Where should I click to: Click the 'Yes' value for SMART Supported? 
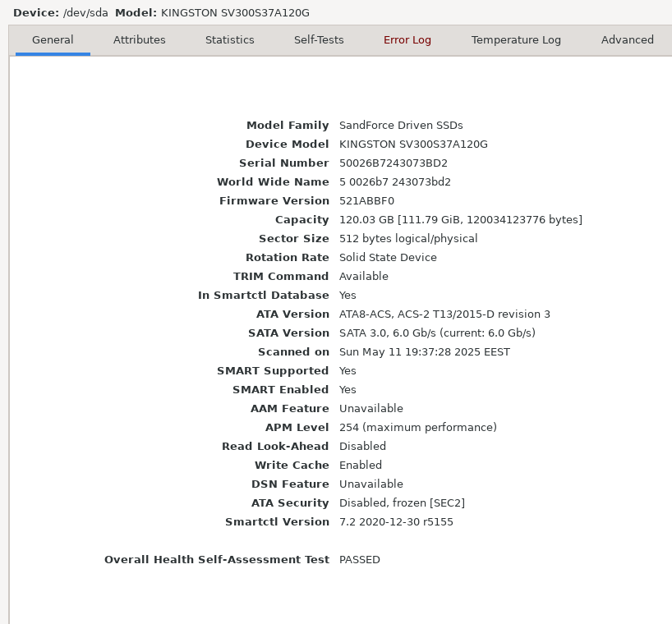[348, 371]
